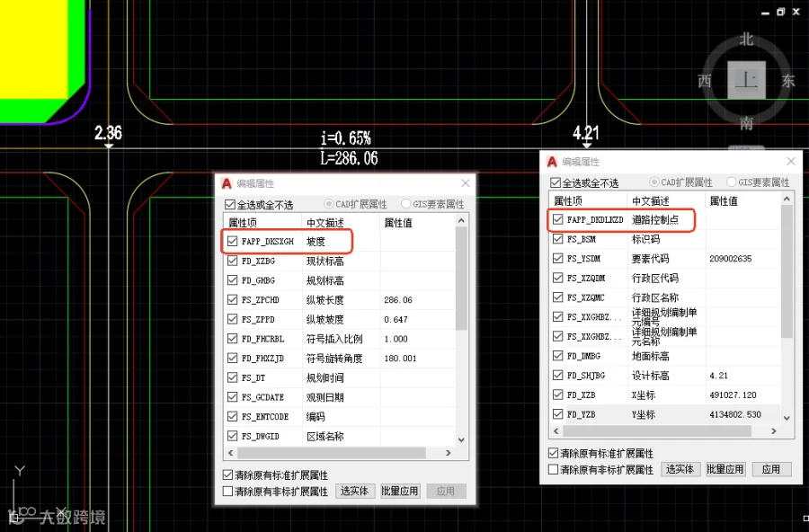Image resolution: width=809 pixels, height=532 pixels.
Task: Click 东 on the ViewCube compass
Action: (787, 81)
